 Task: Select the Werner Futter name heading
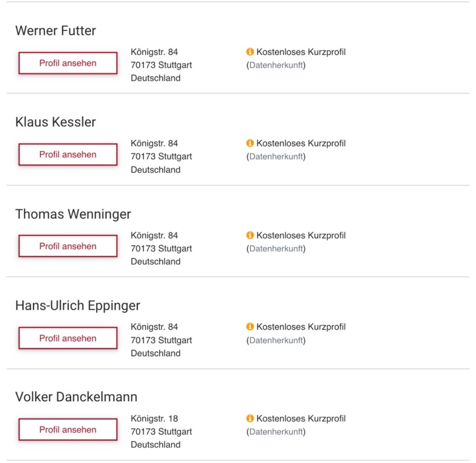coord(56,31)
